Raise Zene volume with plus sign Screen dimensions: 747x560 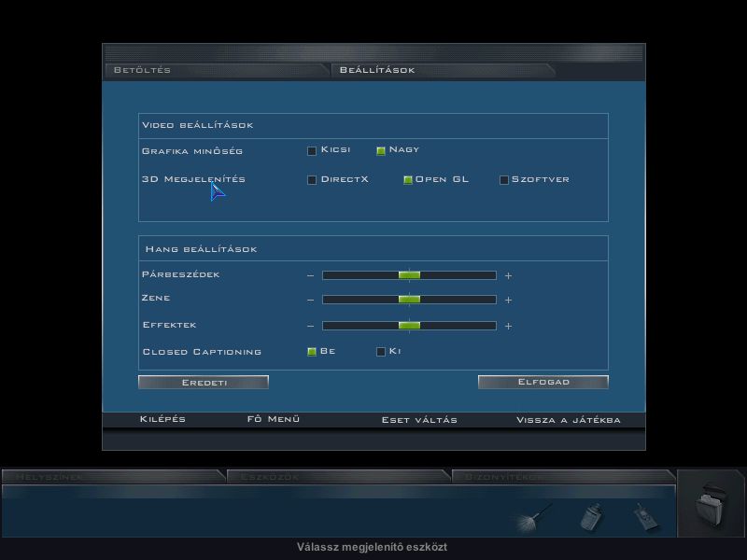[509, 300]
